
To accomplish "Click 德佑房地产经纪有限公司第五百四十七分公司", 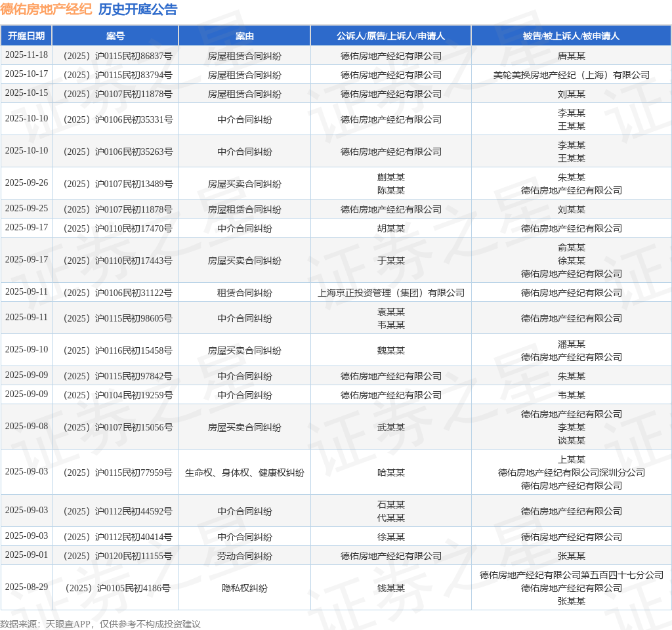I will pos(572,575).
